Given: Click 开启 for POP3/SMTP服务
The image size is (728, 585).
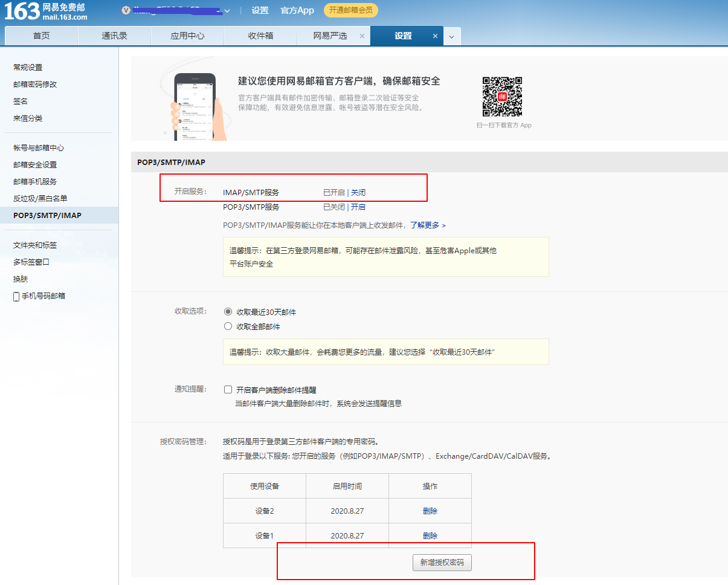Looking at the screenshot, I should [358, 207].
